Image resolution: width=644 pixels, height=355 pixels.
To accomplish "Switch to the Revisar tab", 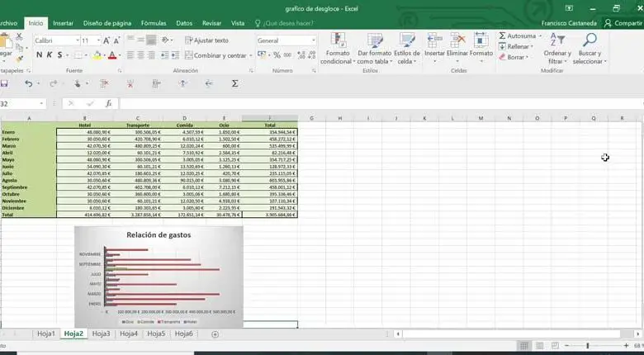I will click(x=211, y=23).
